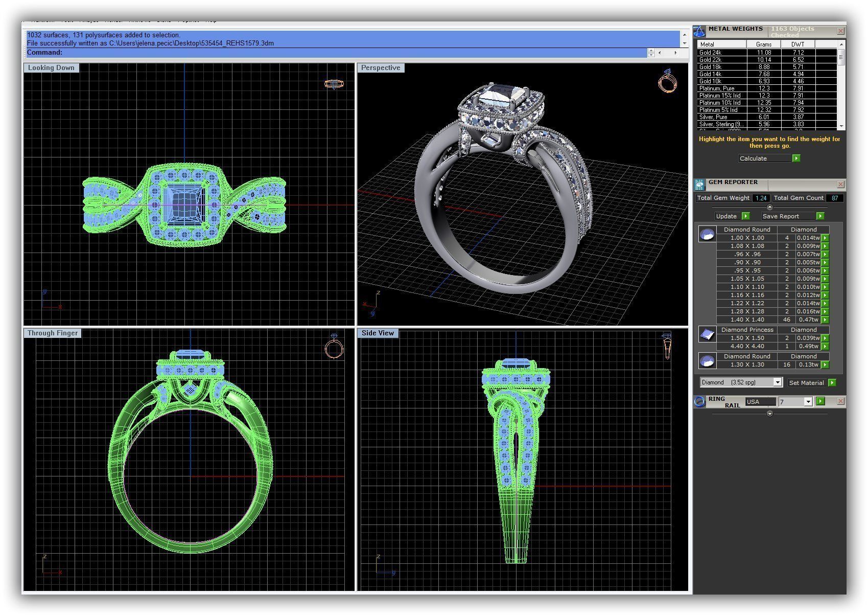Click green arrow for 1.00 X 1.00 row
This screenshot has height=616, width=868.
(x=825, y=238)
